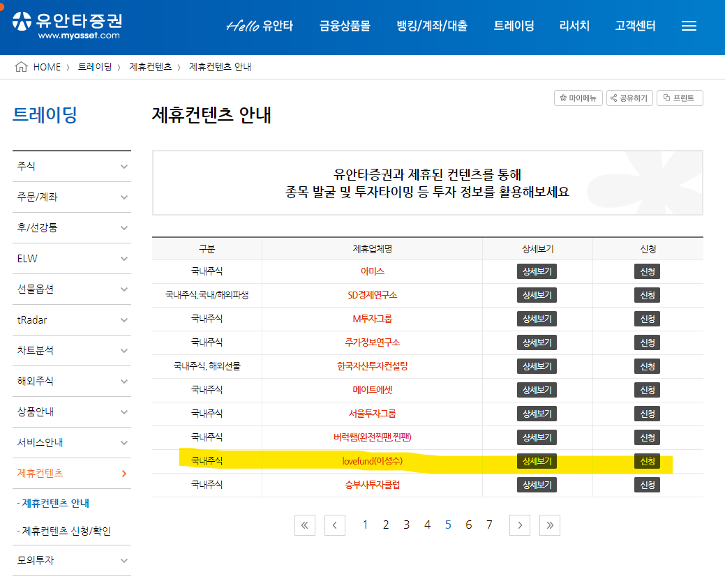Apply (신청) for 메이트에셋
This screenshot has height=588, width=725.
(x=648, y=390)
